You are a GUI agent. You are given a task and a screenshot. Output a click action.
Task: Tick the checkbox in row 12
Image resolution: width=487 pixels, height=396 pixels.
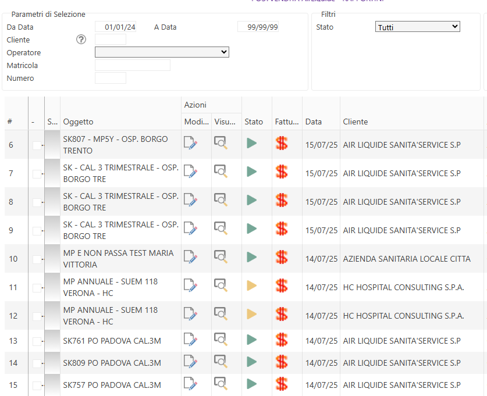[37, 316]
